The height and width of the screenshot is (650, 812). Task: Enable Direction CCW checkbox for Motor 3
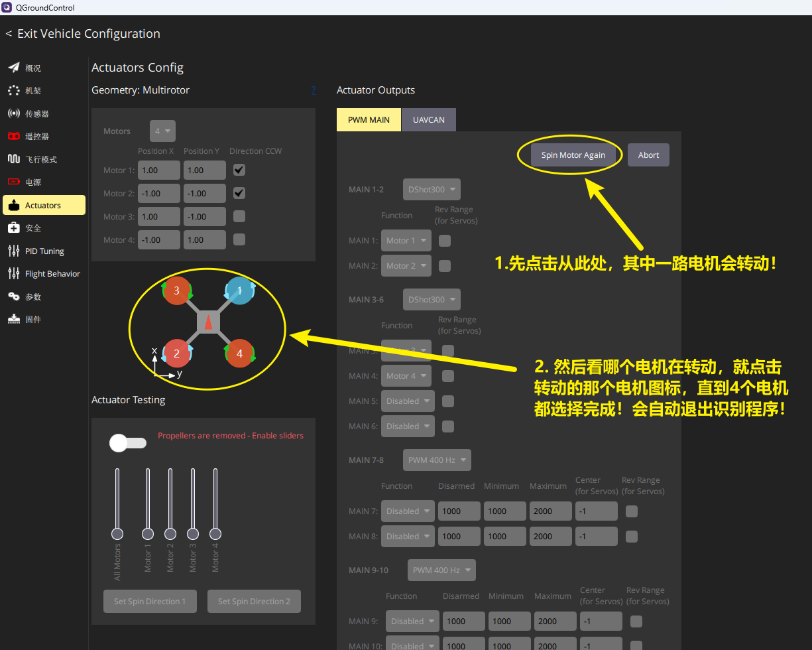(239, 216)
